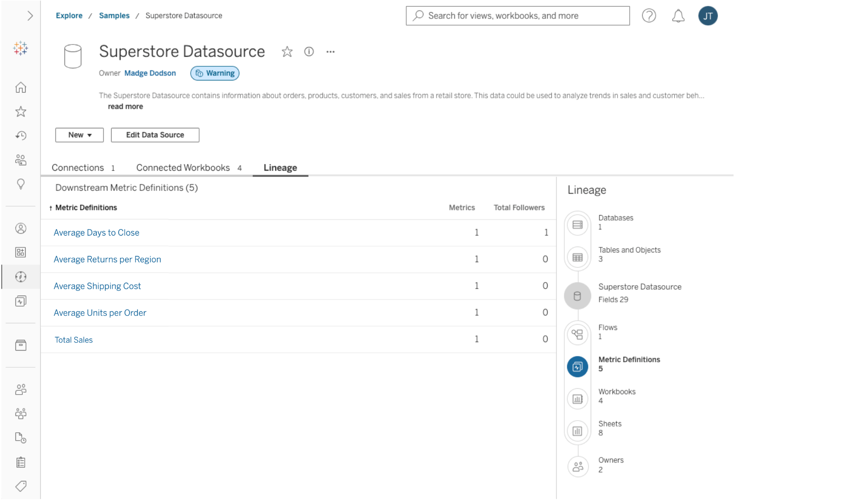Open the notifications bell

(678, 16)
